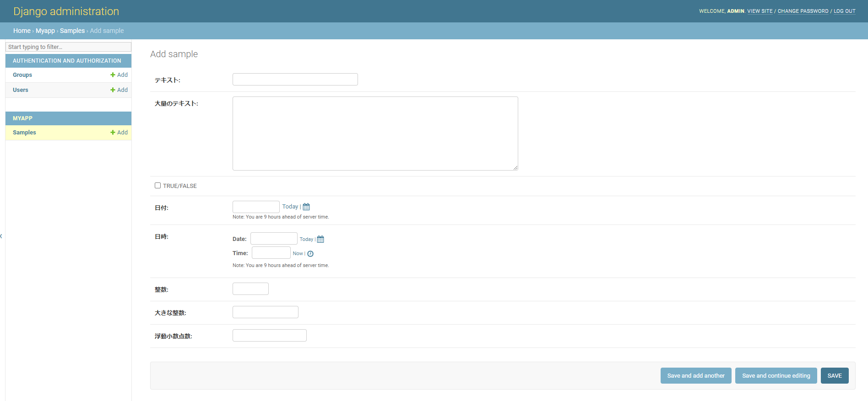Click Save and continue editing
This screenshot has width=868, height=401.
[776, 376]
